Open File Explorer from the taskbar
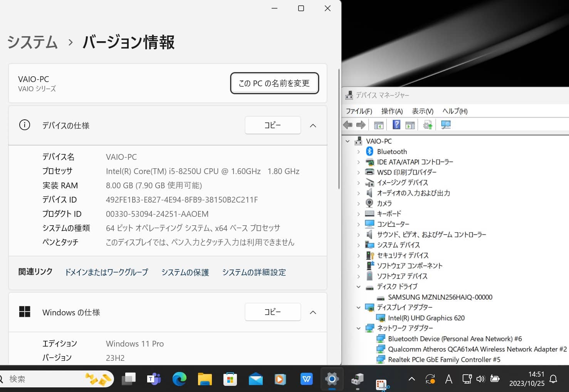Screen dimensions: 569x392 tap(205, 379)
